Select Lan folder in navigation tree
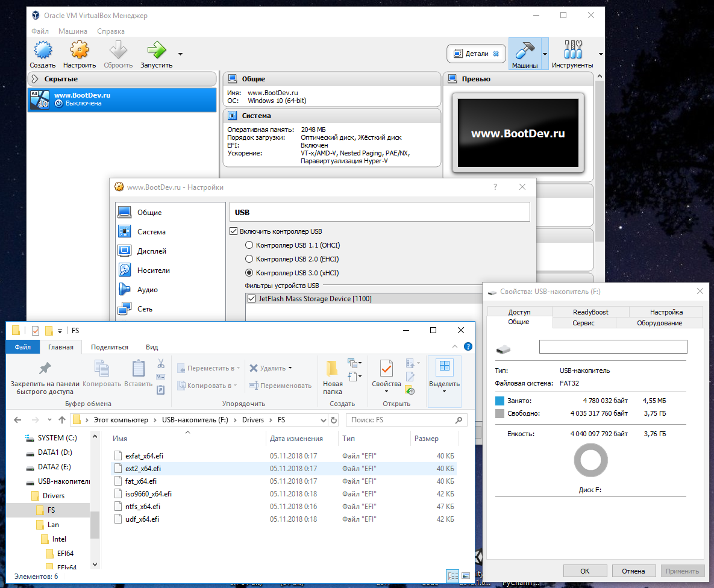Screen dimensions: 714x588 pyautogui.click(x=53, y=525)
